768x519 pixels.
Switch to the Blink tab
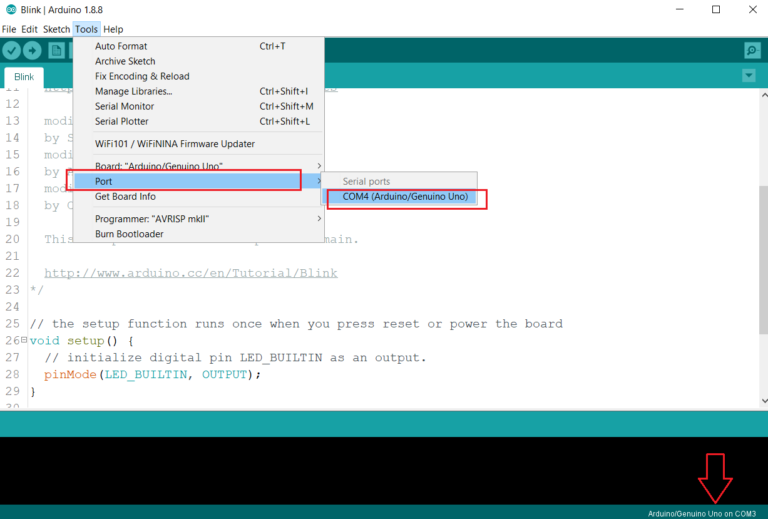[x=24, y=77]
